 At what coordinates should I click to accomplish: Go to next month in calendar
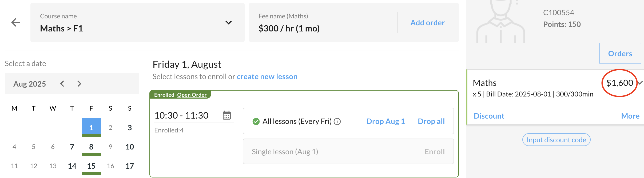click(79, 84)
